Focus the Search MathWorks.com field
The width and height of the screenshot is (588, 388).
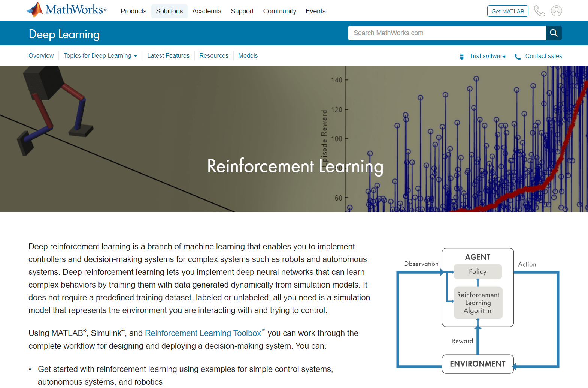point(446,33)
